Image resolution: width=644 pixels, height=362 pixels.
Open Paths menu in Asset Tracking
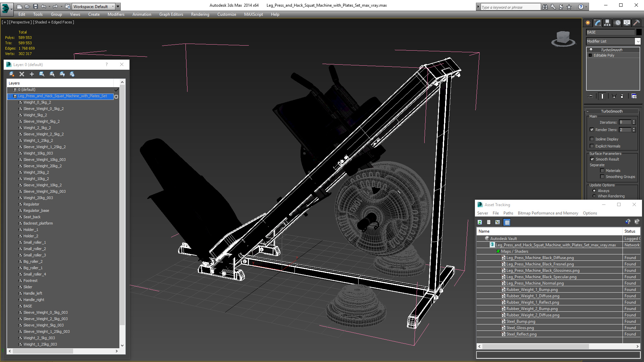[x=508, y=213]
